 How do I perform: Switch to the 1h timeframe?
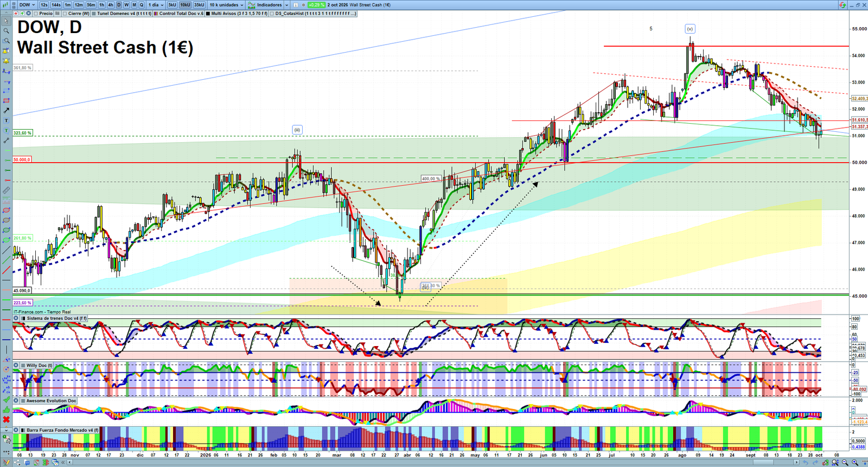[101, 5]
